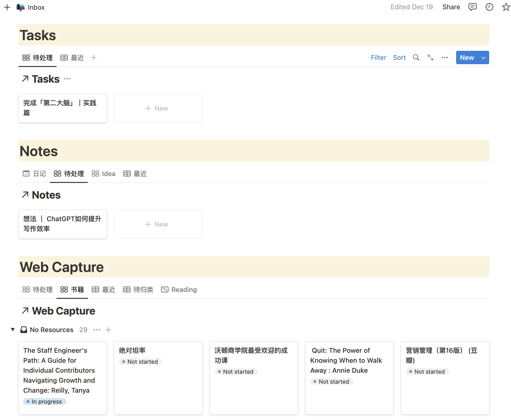Open options dots beside Tasks linked title
511x420 pixels.
point(67,79)
